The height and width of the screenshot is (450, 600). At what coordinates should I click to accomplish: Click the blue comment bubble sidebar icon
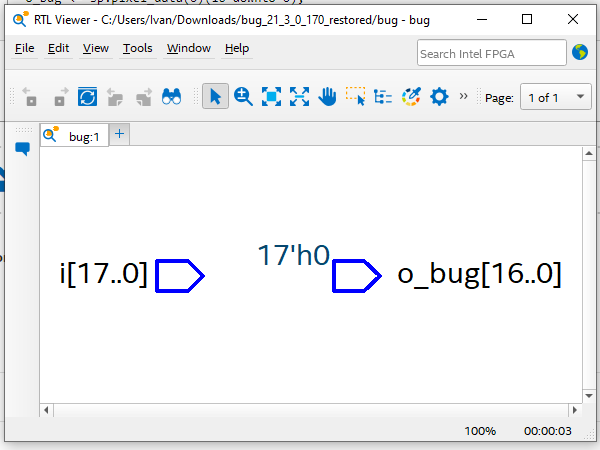[x=23, y=148]
